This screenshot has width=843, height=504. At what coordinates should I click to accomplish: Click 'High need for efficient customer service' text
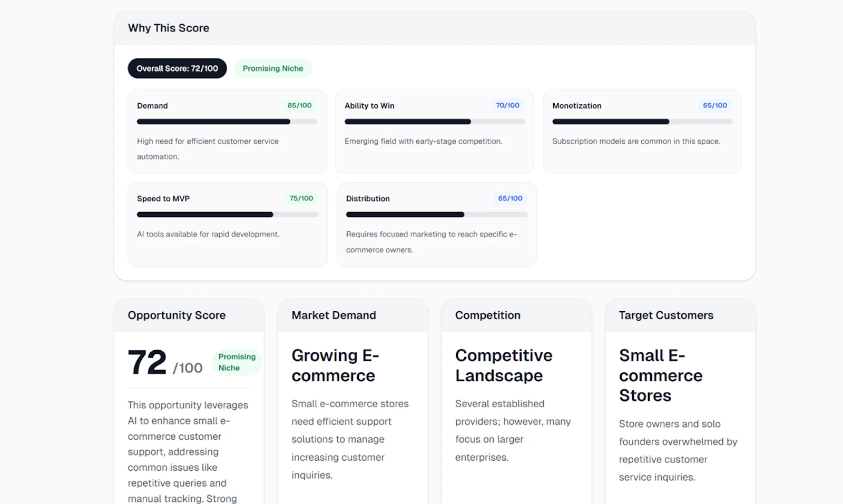click(208, 149)
